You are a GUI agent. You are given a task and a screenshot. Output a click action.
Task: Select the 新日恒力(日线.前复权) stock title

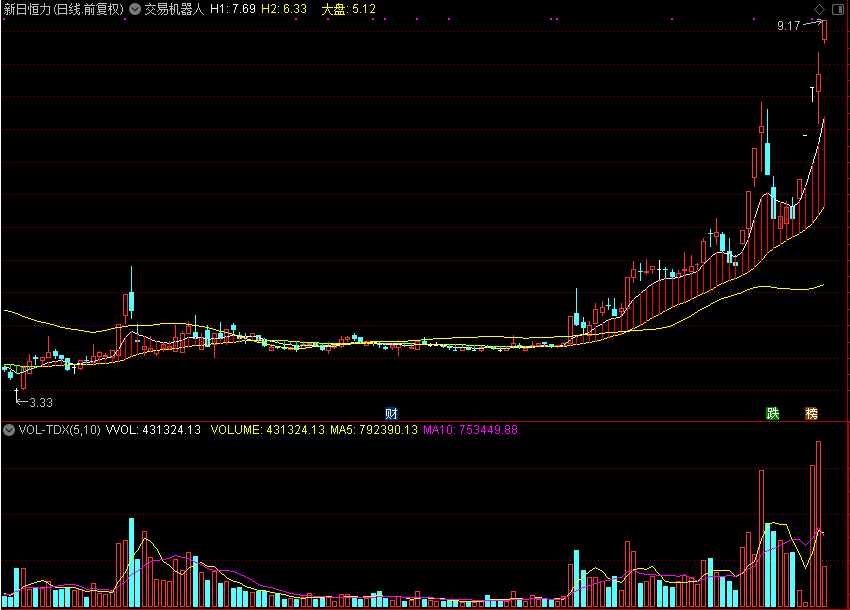63,9
